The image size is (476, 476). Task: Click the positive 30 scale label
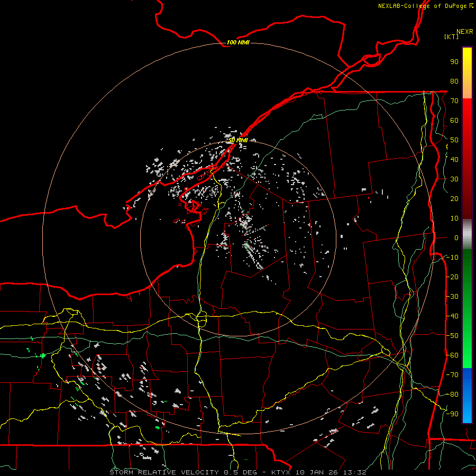pyautogui.click(x=454, y=179)
